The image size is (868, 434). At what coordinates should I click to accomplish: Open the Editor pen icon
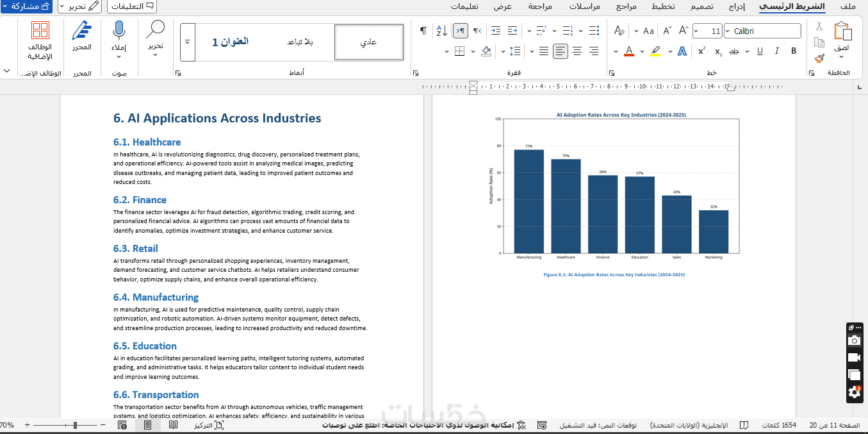pos(82,37)
